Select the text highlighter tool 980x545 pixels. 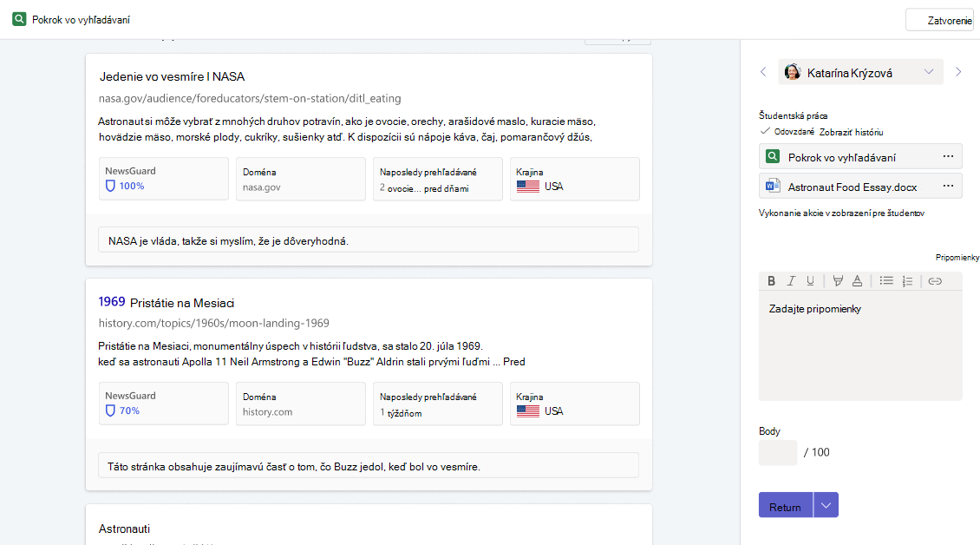[838, 281]
